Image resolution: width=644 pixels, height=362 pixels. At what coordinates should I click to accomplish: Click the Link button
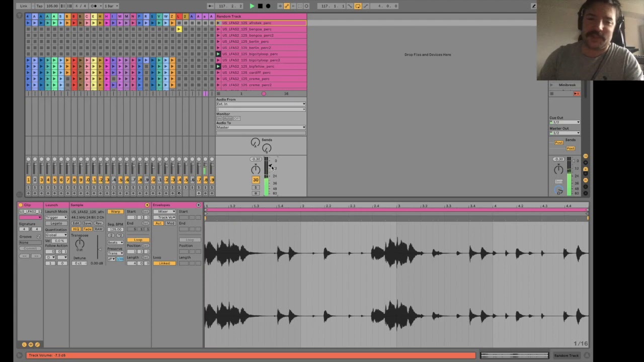(x=24, y=6)
